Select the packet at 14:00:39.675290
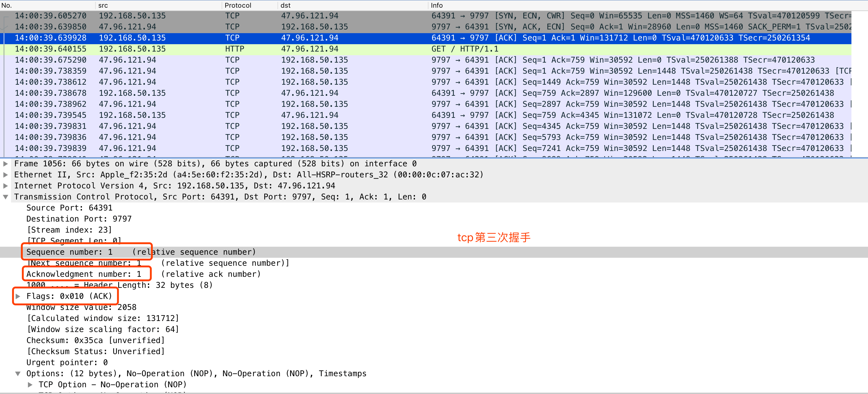The height and width of the screenshot is (394, 868). [426, 60]
